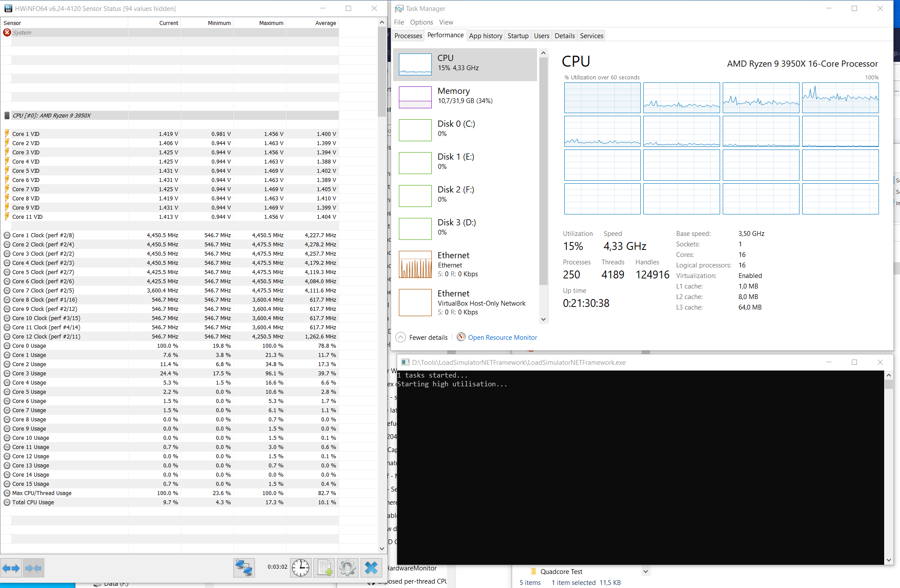Screen dimensions: 900x588
Task: Open dropdown arrow beside Quadcore Test
Action: [645, 571]
